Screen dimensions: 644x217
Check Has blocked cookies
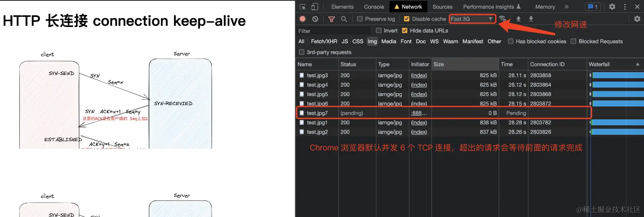pos(510,42)
